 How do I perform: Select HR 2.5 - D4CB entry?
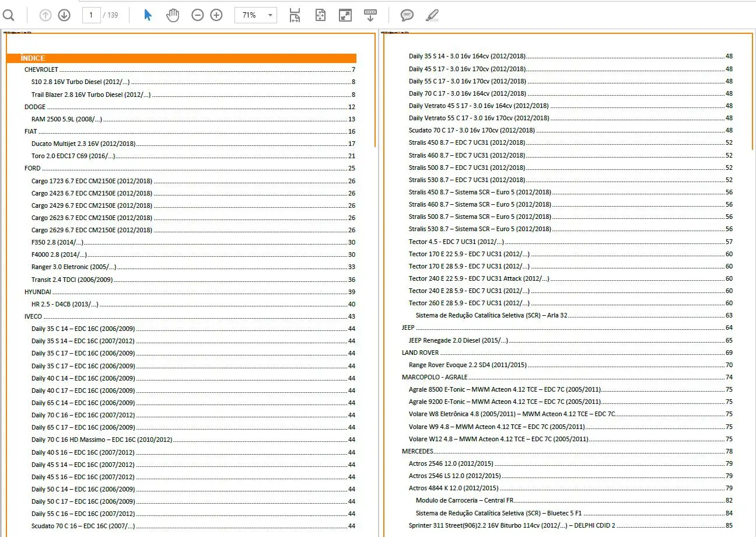point(194,304)
